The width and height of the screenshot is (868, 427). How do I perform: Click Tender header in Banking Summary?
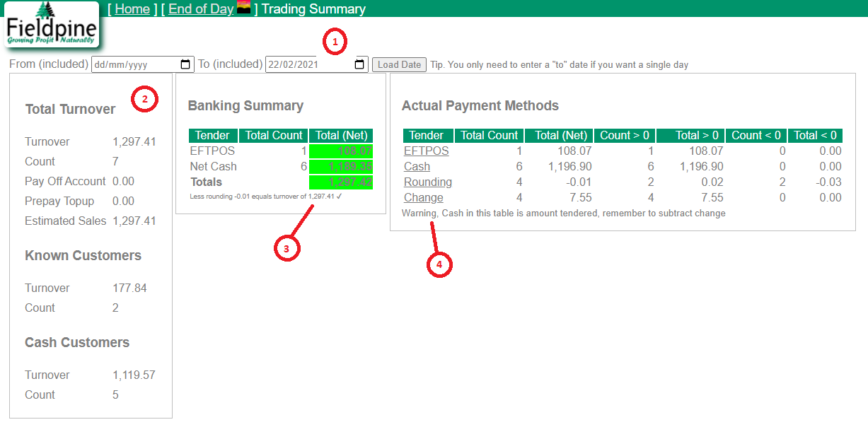[213, 135]
